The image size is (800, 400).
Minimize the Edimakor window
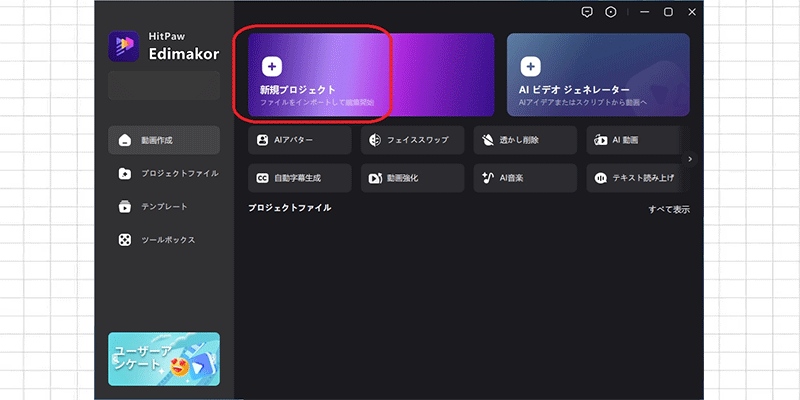(x=645, y=12)
